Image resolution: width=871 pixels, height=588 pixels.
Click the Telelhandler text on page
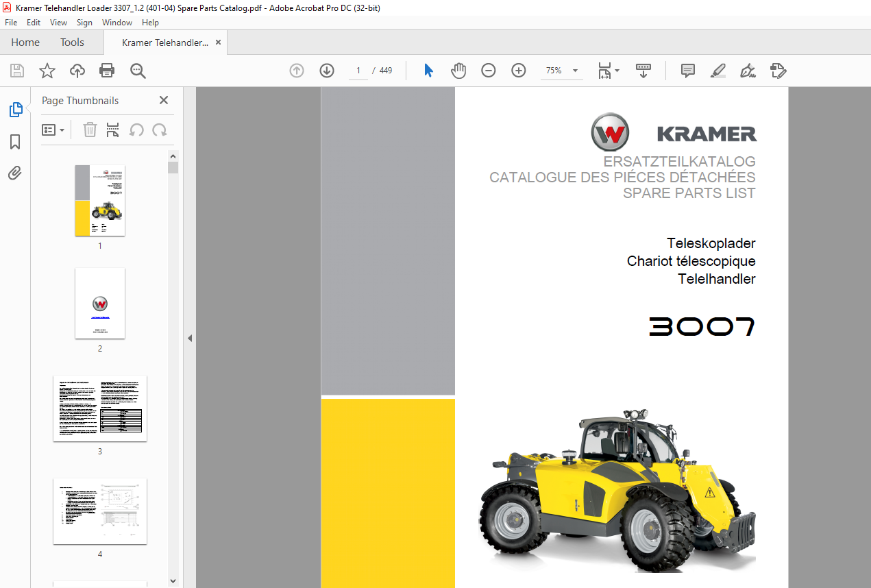pos(717,279)
